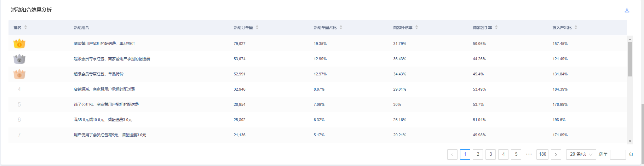
Task: Click order count 53,074
Action: click(x=240, y=59)
